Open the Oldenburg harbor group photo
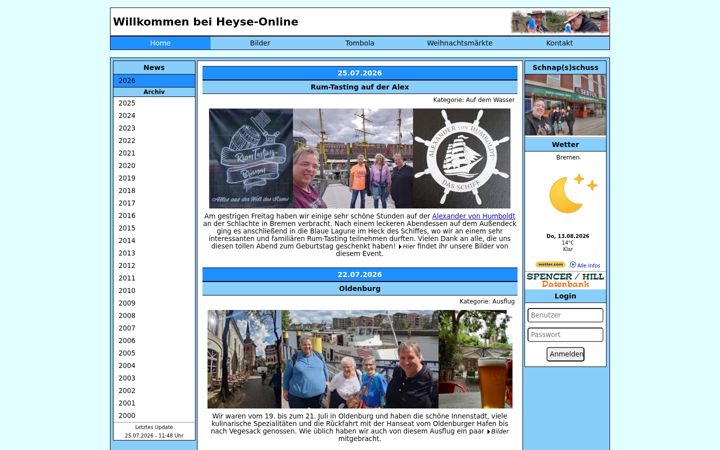Image resolution: width=720 pixels, height=450 pixels. point(360,359)
